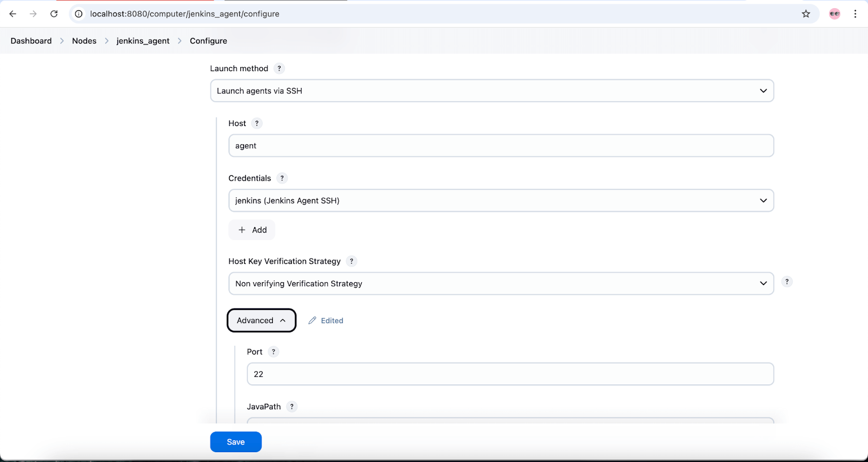Go to Nodes breadcrumb

coord(84,41)
